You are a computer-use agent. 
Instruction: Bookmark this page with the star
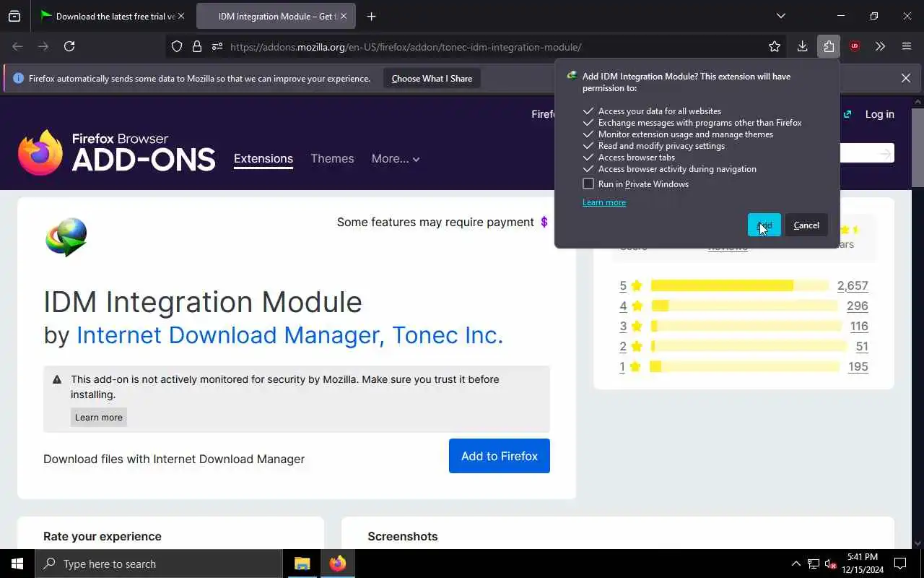pyautogui.click(x=775, y=46)
